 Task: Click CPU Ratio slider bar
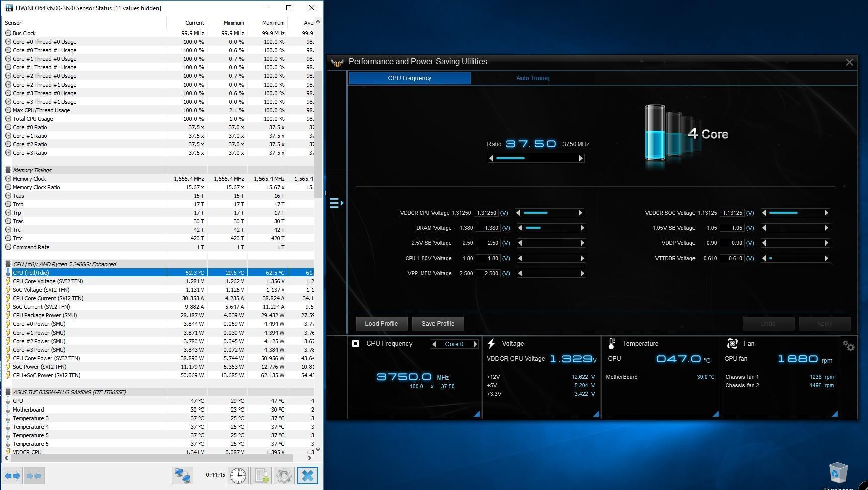(536, 158)
